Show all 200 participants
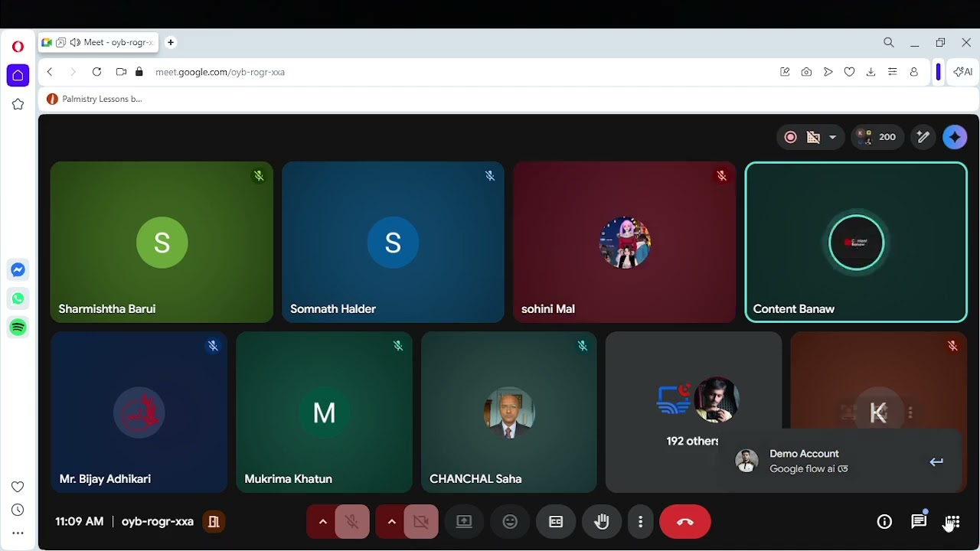 [877, 137]
